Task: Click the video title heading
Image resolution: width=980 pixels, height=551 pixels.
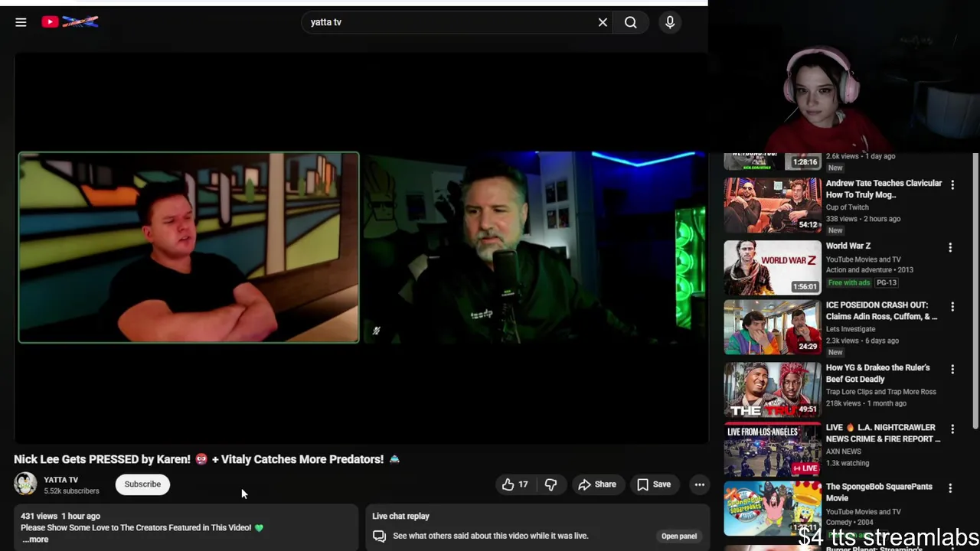Action: click(x=207, y=459)
